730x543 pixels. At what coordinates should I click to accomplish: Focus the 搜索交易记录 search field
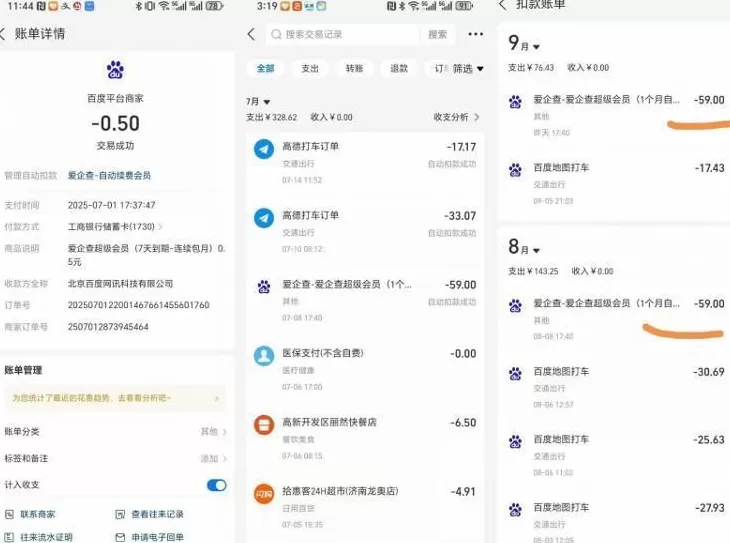tap(342, 34)
